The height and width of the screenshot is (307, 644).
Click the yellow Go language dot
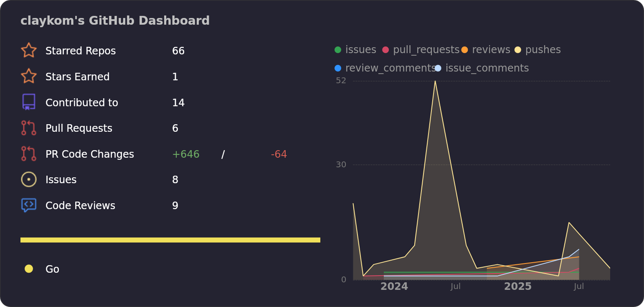pos(29,269)
